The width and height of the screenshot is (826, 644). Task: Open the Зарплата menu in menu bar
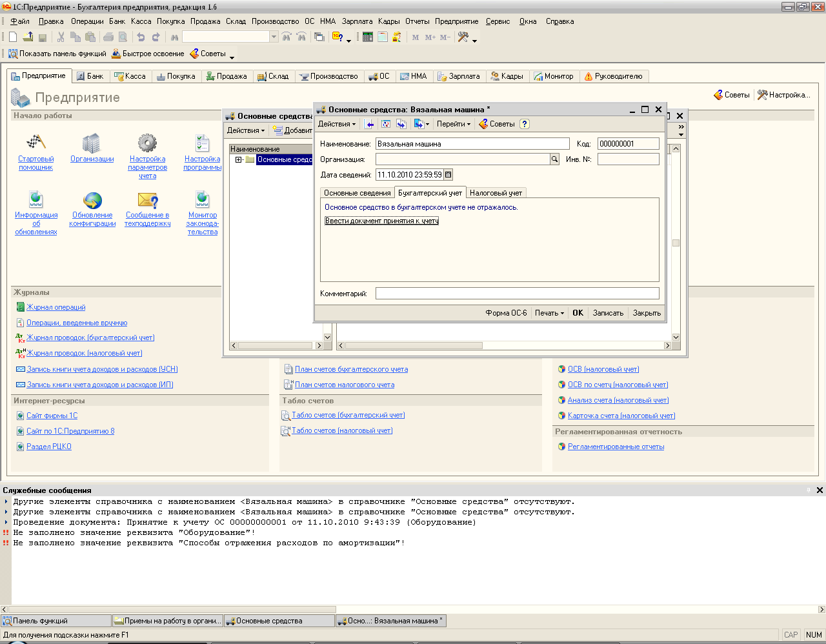click(357, 21)
